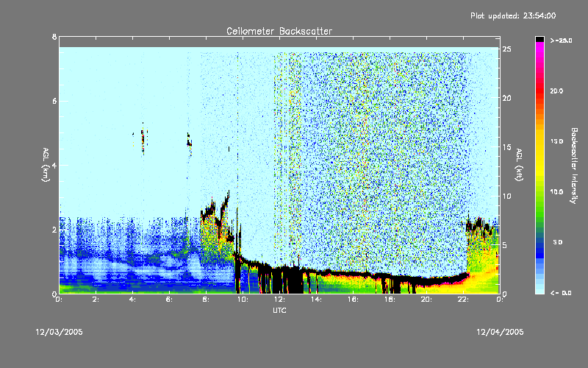Viewport: 588px width, 368px height.
Task: Click the "12/04/2005" end date
Action: click(x=500, y=332)
